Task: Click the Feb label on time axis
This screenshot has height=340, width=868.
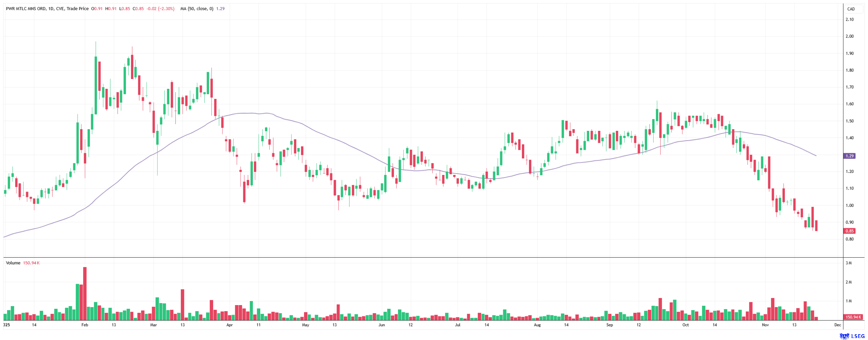Action: (85, 325)
